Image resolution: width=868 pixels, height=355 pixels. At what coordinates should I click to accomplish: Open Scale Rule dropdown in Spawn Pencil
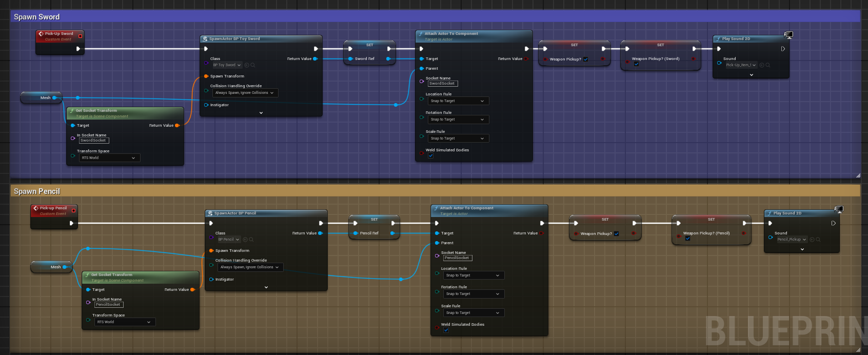pos(474,313)
